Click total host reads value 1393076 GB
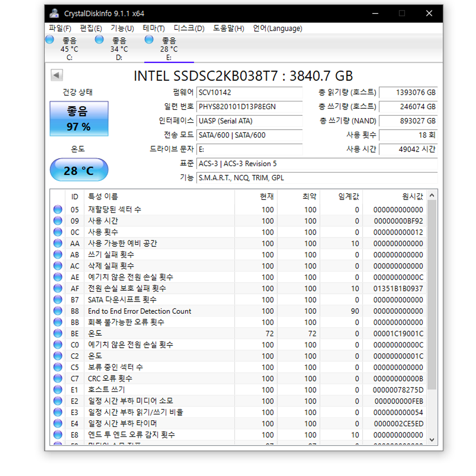 click(408, 93)
